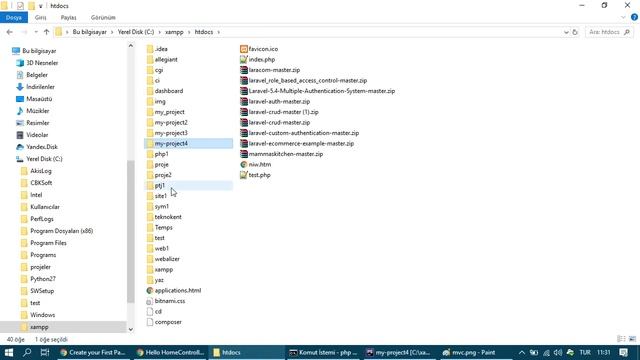The width and height of the screenshot is (640, 360).
Task: Go back in folder history
Action: 10,32
